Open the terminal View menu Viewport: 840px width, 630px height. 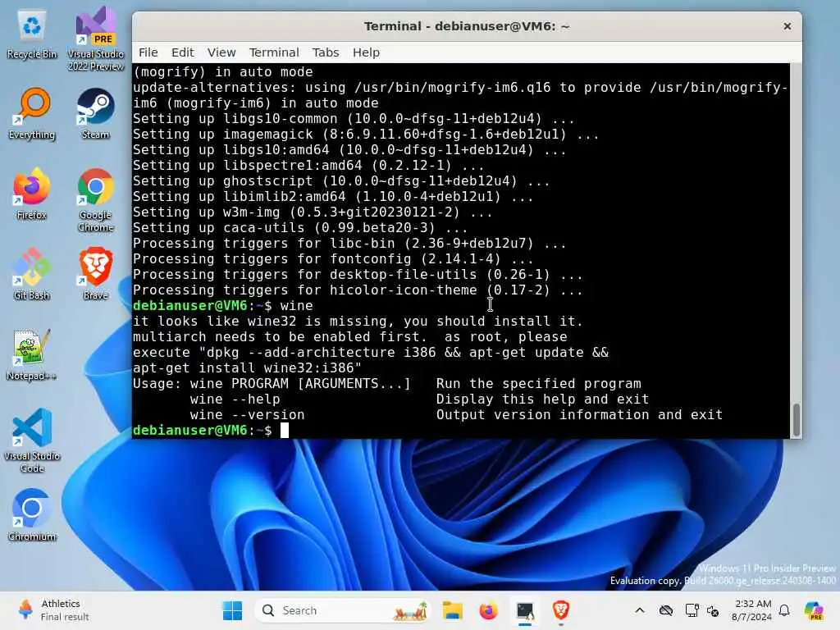point(221,52)
